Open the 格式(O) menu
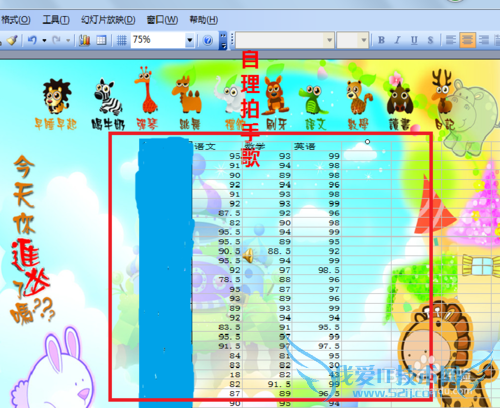500x408 pixels. point(15,20)
